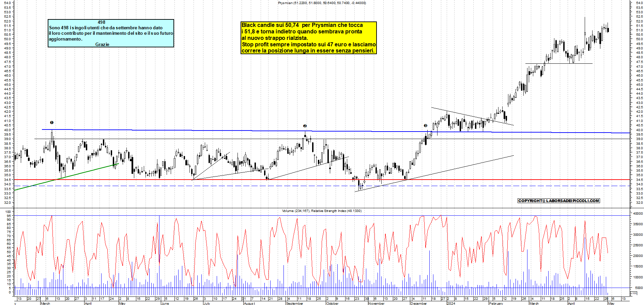The width and height of the screenshot is (644, 305).
Task: Click the line starting 'Sono 498 i singoli utenti'
Action: 106,28
